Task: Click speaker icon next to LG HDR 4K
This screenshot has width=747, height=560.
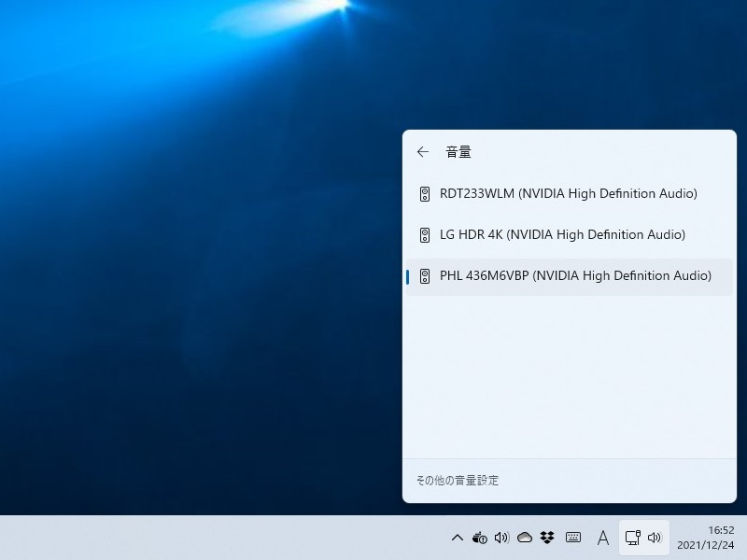Action: click(425, 235)
